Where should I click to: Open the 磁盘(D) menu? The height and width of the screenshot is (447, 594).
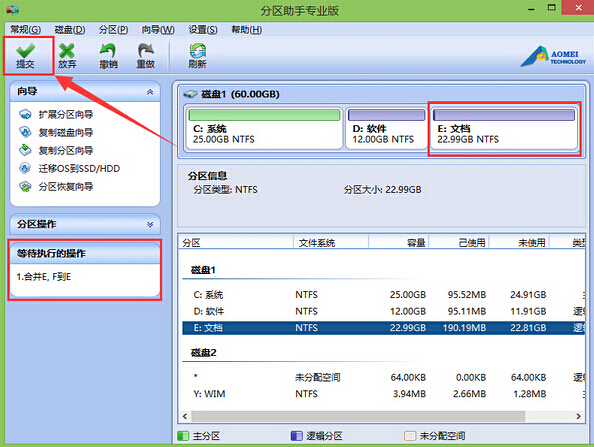(x=70, y=30)
